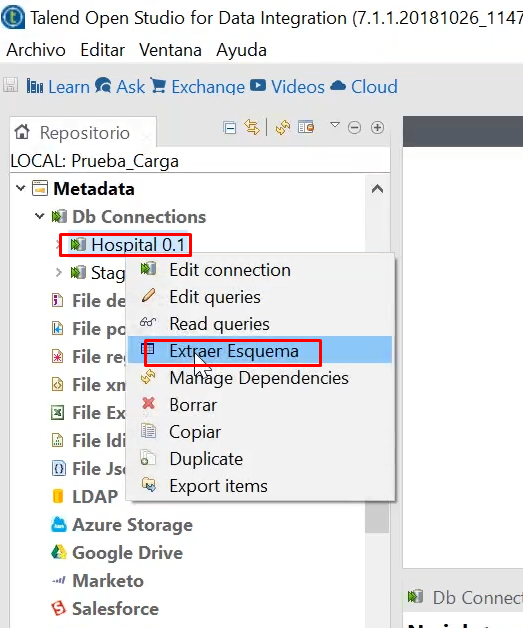Collapse the Db Connections node
The image size is (523, 628).
point(39,216)
